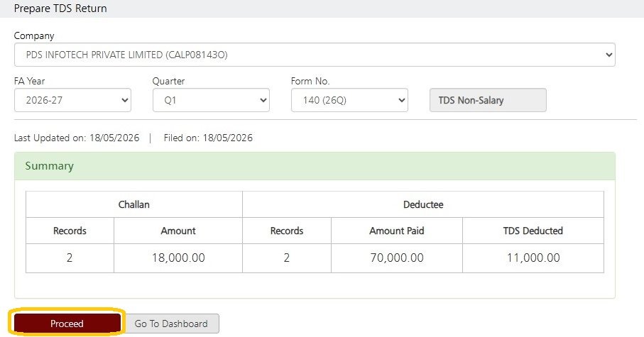Click Last Updated on: 18/05/2026 text
This screenshot has width=644, height=337.
(77, 138)
